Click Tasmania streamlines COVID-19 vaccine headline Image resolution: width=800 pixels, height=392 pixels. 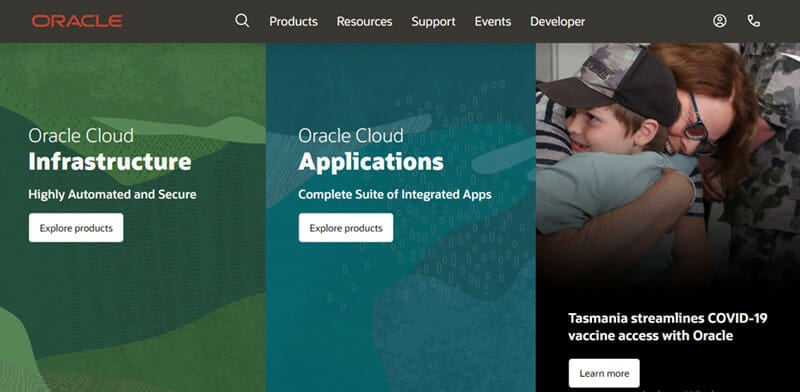668,327
